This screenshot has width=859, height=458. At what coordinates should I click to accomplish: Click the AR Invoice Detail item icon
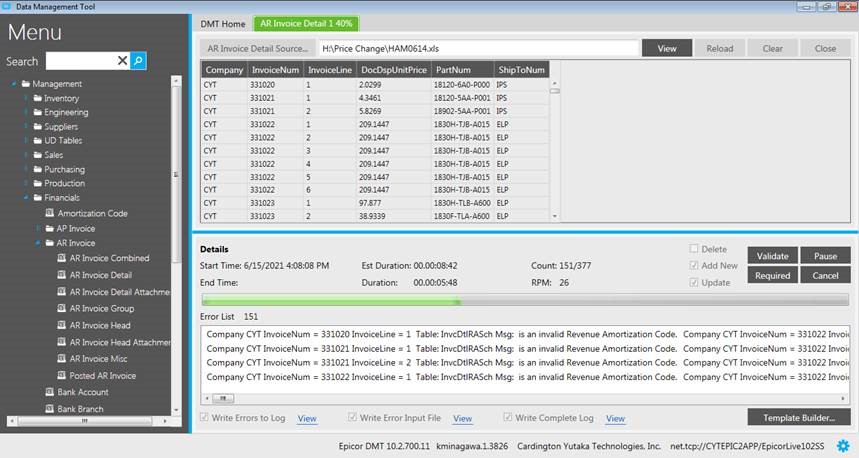pos(62,275)
